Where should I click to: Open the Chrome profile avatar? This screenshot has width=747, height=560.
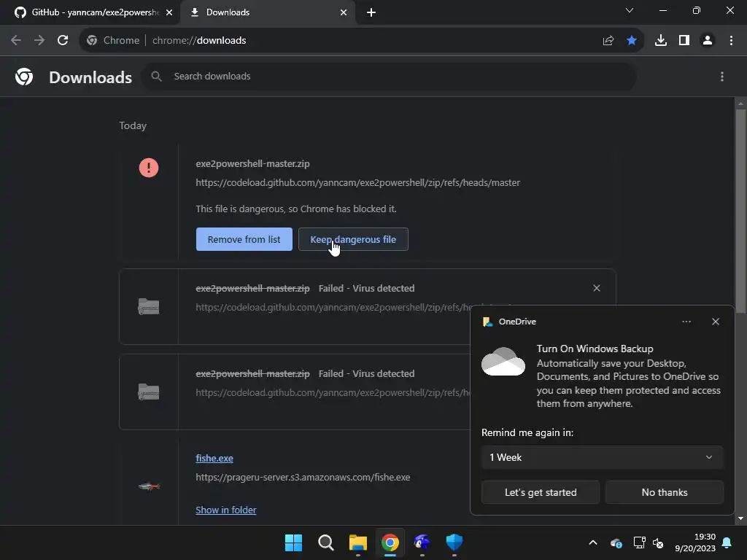coord(708,41)
